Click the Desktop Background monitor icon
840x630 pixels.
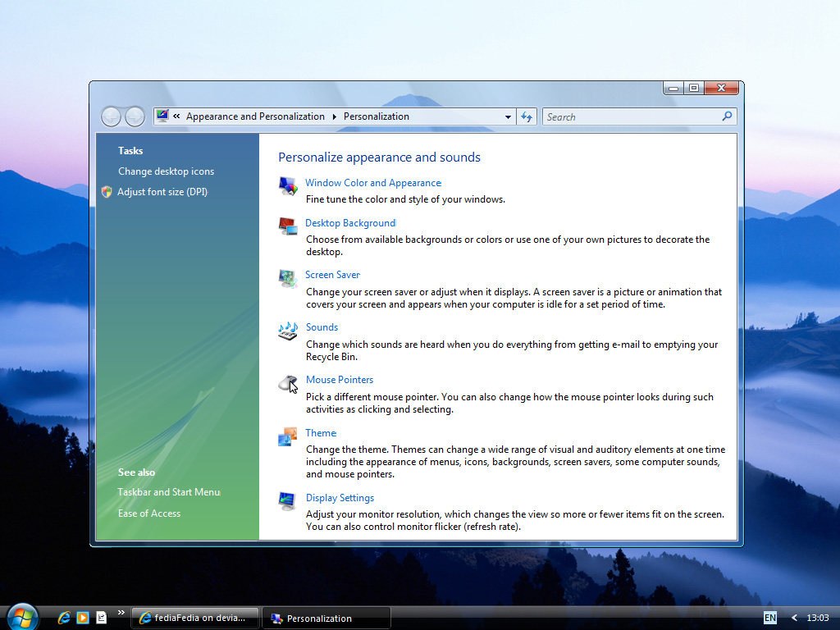(288, 226)
